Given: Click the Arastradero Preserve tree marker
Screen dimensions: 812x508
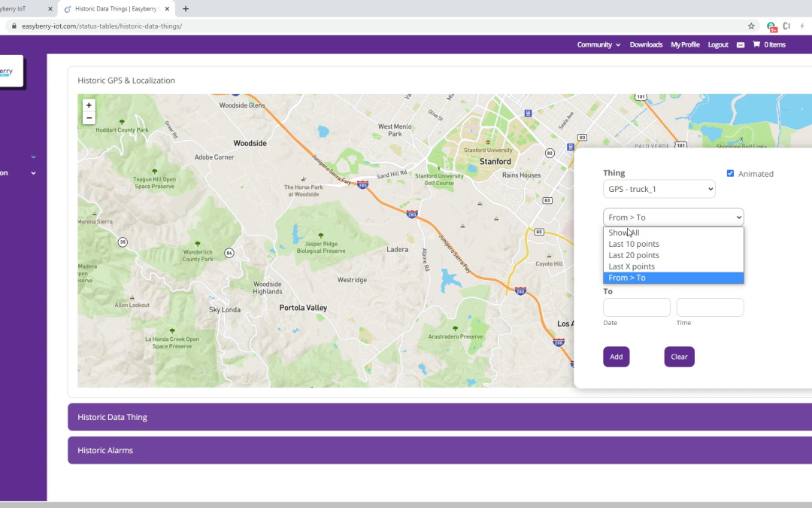Looking at the screenshot, I should 455,329.
